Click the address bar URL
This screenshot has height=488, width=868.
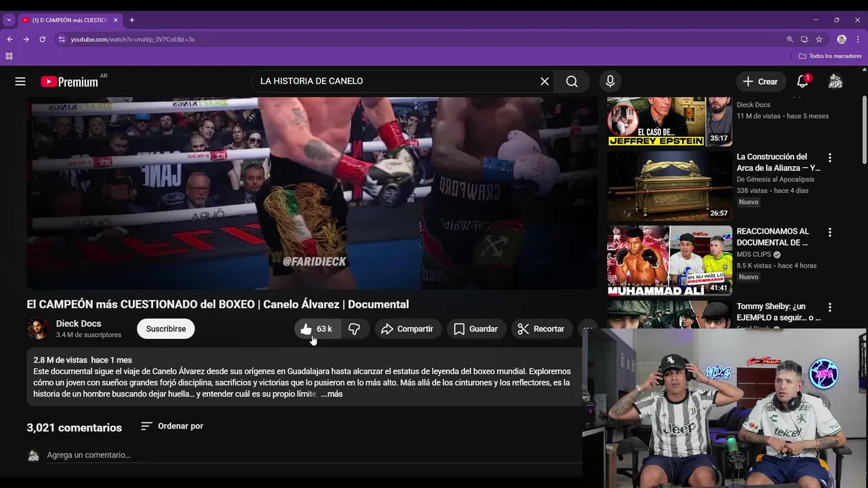133,39
